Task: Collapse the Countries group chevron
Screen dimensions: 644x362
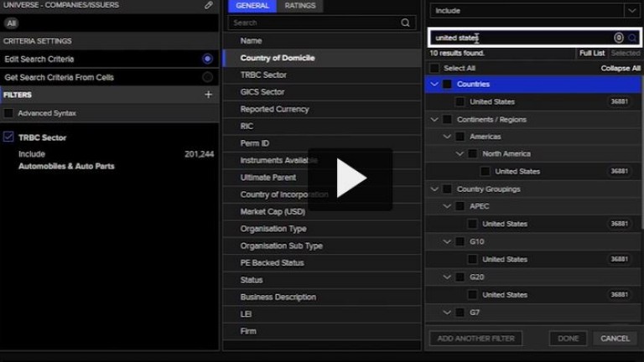Action: click(x=434, y=85)
